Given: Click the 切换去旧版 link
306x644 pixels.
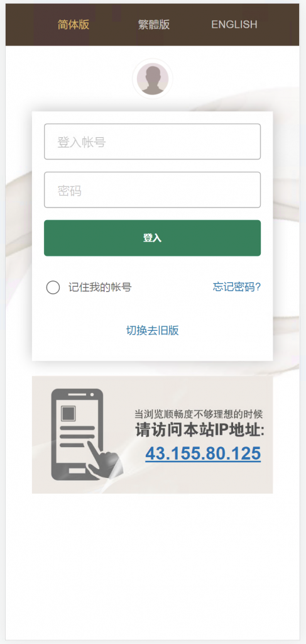Looking at the screenshot, I should (152, 331).
